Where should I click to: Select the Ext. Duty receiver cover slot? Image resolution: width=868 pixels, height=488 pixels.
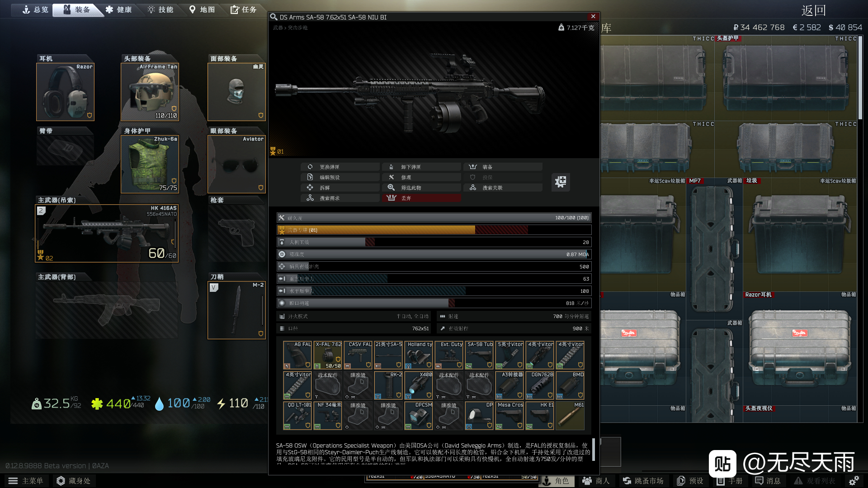(449, 355)
